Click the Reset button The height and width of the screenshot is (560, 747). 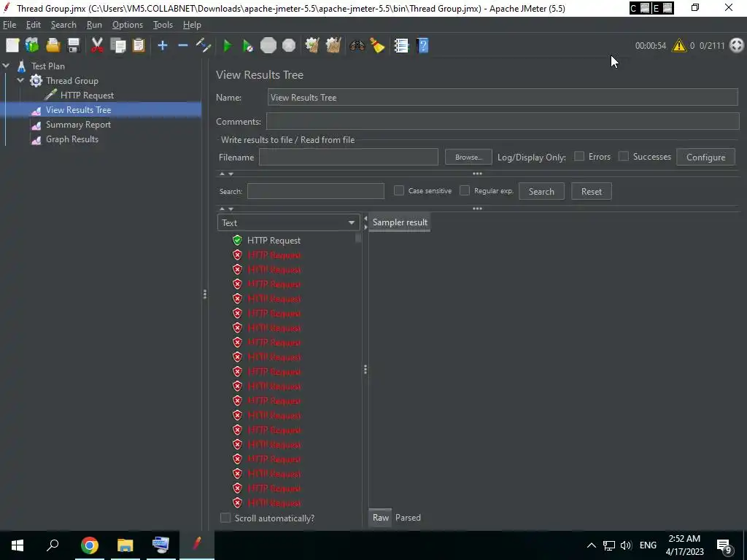point(591,192)
